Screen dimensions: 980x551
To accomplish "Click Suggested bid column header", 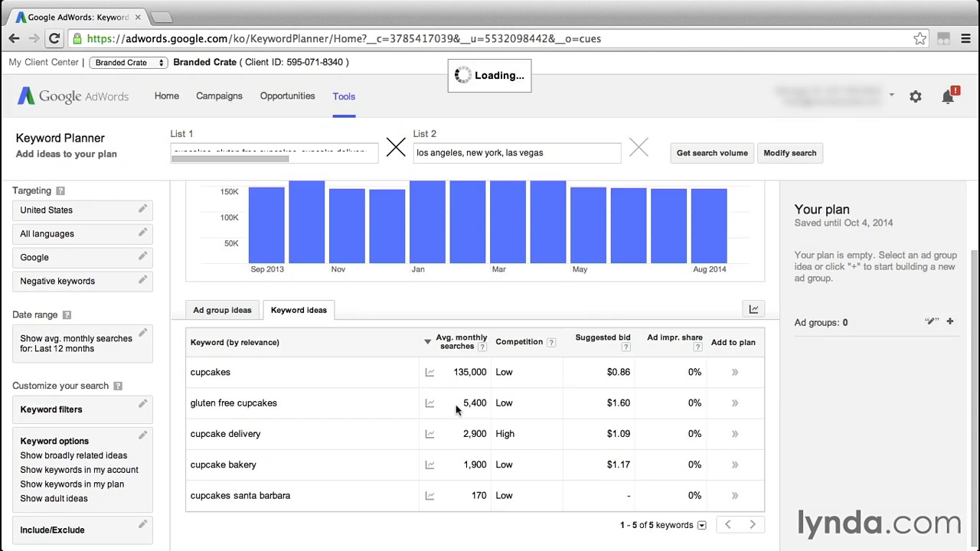I will coord(603,337).
